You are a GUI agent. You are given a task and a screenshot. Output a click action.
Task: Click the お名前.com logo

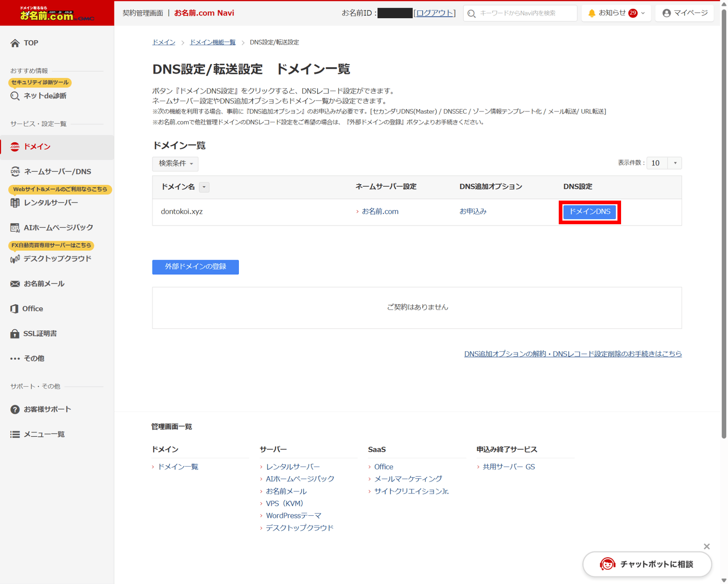pyautogui.click(x=57, y=13)
